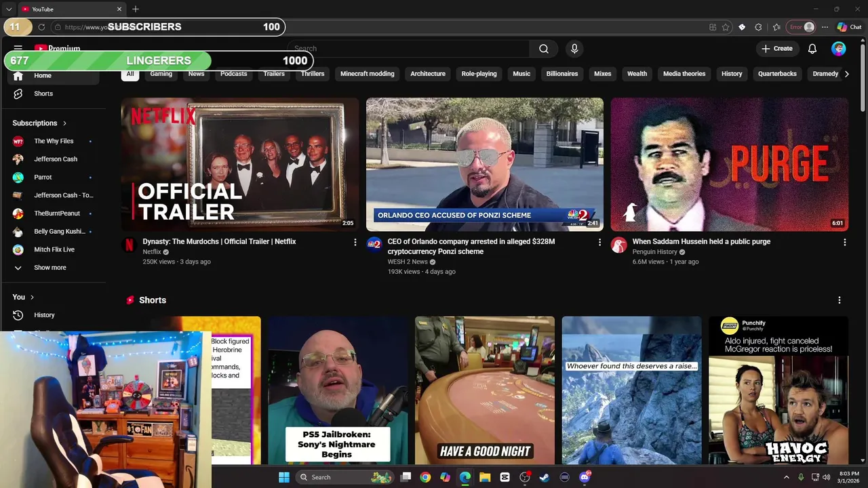Open When Saddam Hussein held a public purge title
The image size is (868, 488).
(x=701, y=241)
